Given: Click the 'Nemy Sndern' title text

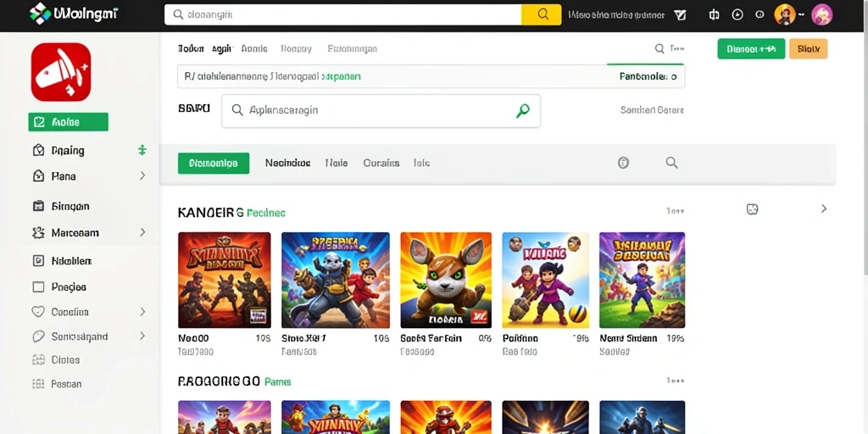Looking at the screenshot, I should click(x=628, y=338).
